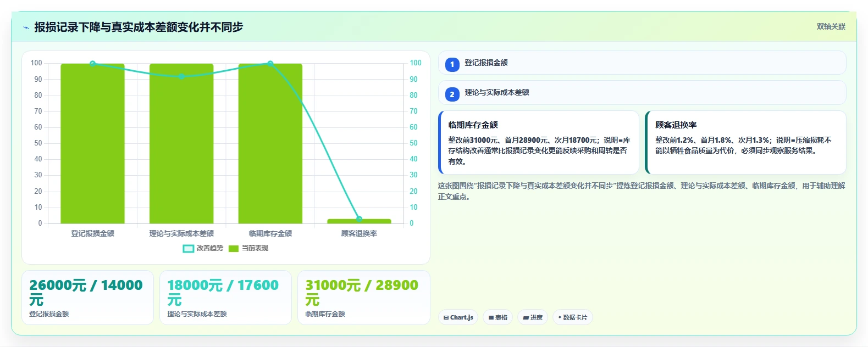Image resolution: width=868 pixels, height=347 pixels.
Task: Select the 理论与实际成本差额 green bar
Action: pos(181,143)
